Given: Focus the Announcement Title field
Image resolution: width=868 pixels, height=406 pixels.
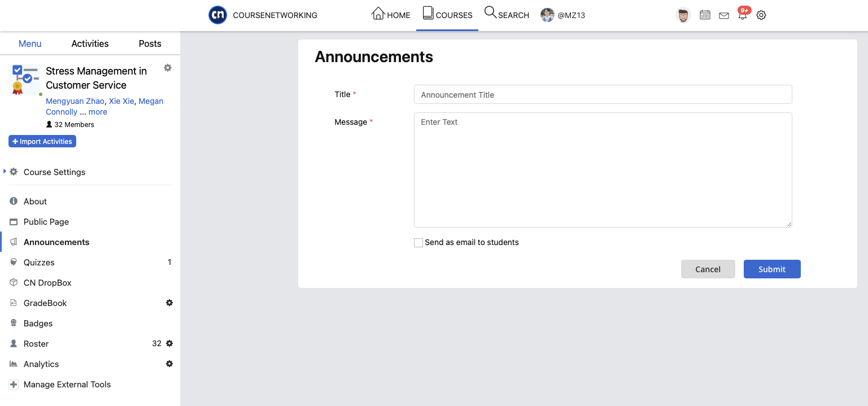Looking at the screenshot, I should (x=603, y=94).
